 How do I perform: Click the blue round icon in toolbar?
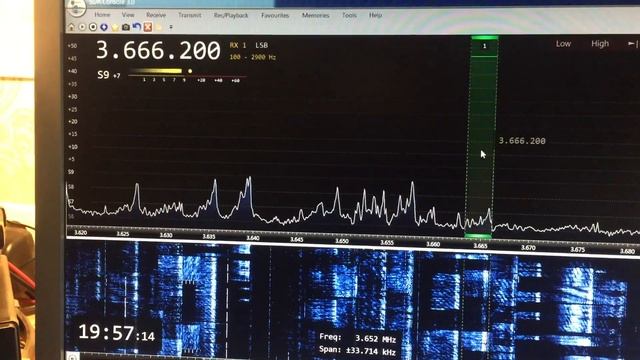(x=104, y=27)
